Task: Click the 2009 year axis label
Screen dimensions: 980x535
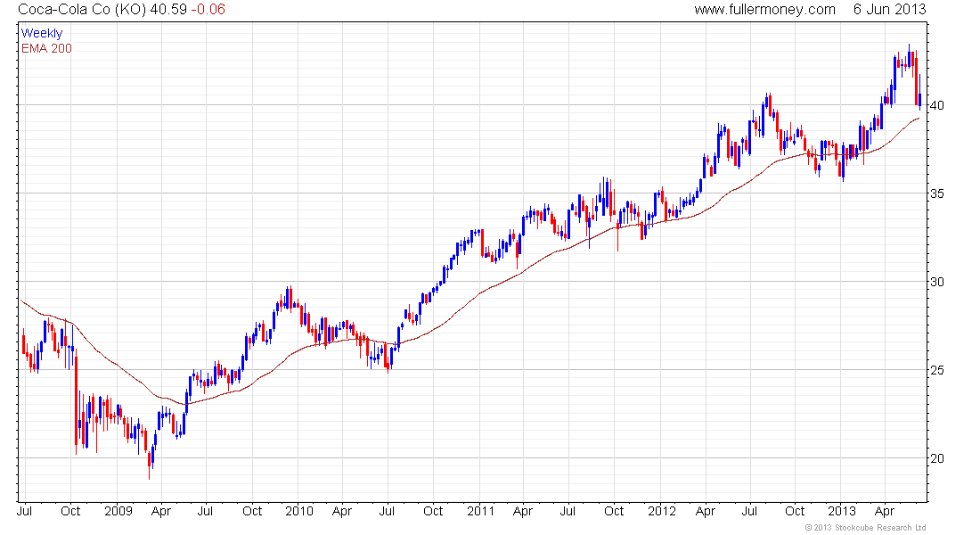Action: click(x=118, y=511)
